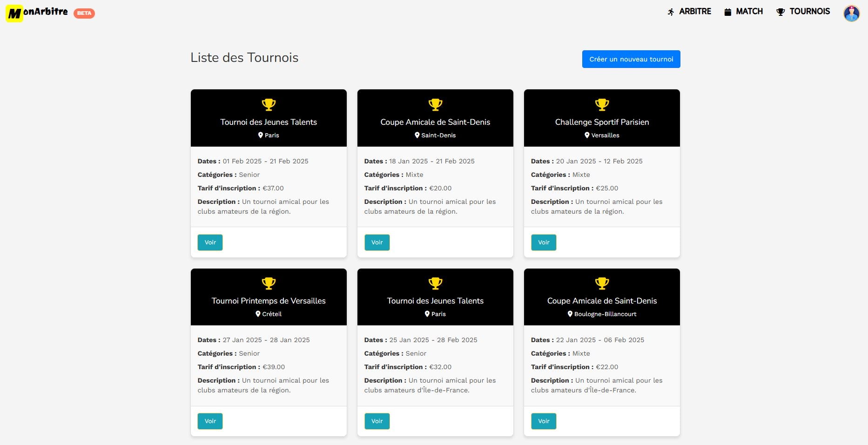Click the running referee icon next to ARBITRE
Image resolution: width=868 pixels, height=445 pixels.
coord(671,12)
